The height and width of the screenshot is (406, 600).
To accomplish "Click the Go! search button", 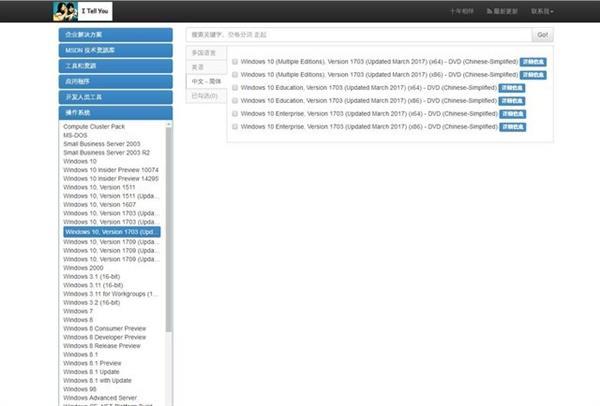I will tap(542, 35).
